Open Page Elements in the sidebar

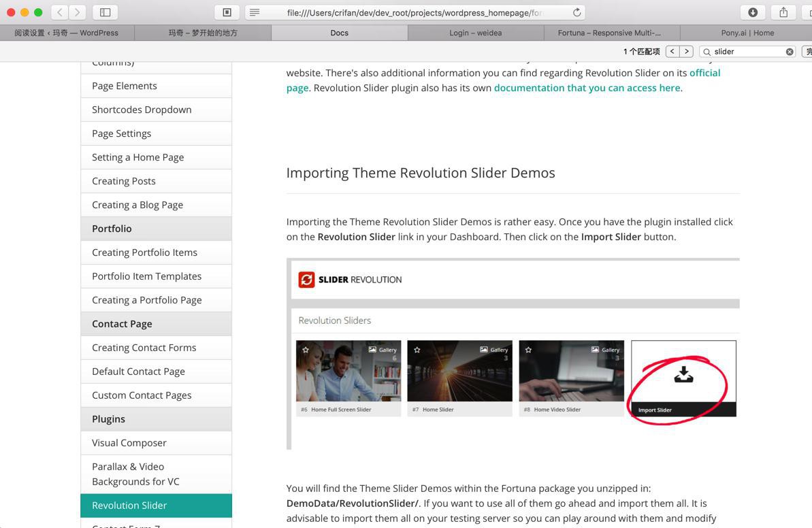click(x=157, y=86)
